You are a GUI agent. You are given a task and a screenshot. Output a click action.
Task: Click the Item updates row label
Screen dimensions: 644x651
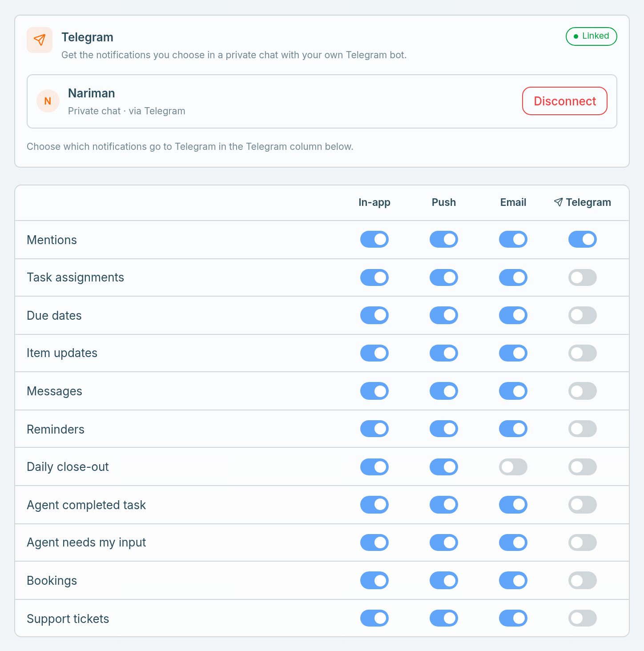click(x=62, y=353)
